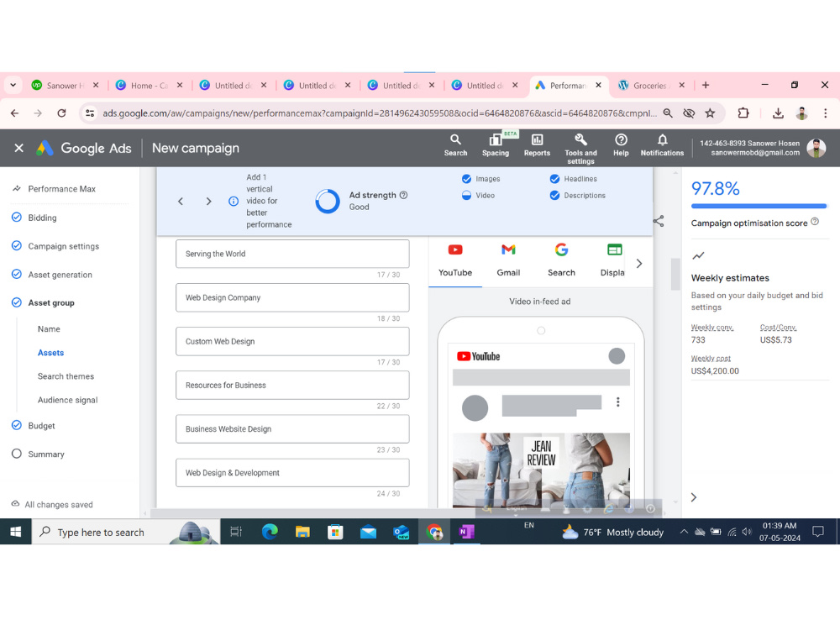Click the zoom magnifier in the address bar
The height and width of the screenshot is (630, 840).
pyautogui.click(x=668, y=113)
